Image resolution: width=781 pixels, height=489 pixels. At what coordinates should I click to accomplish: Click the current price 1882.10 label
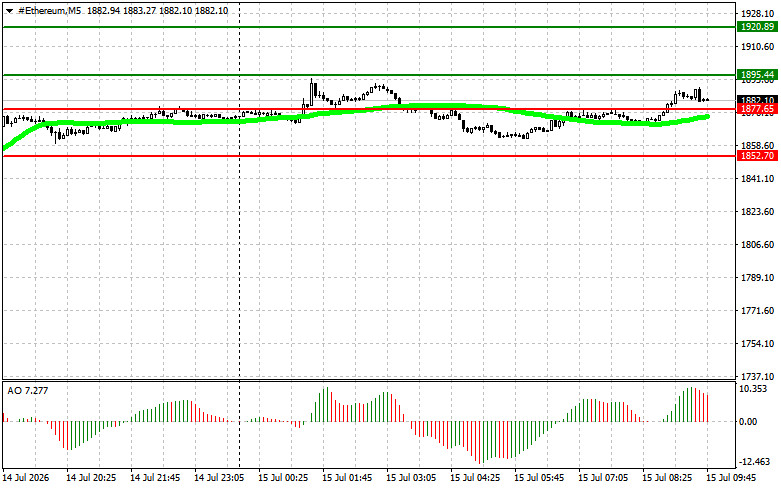pos(757,100)
